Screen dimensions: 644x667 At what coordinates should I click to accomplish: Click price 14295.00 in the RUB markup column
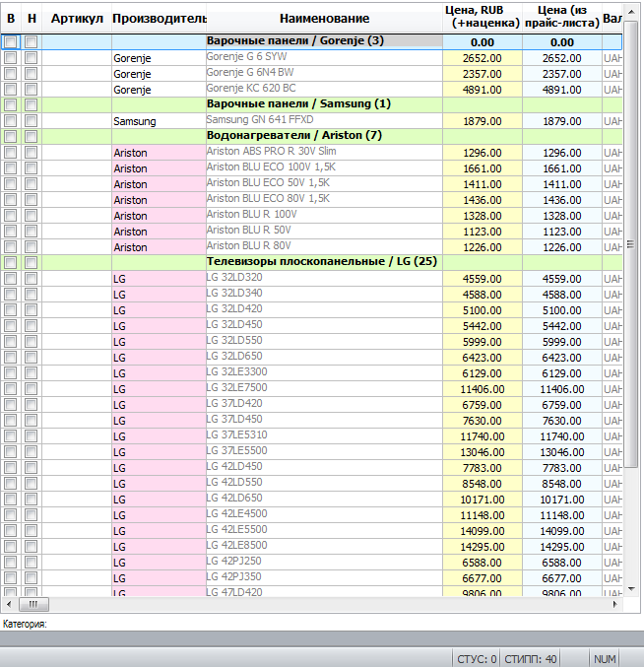tap(483, 546)
